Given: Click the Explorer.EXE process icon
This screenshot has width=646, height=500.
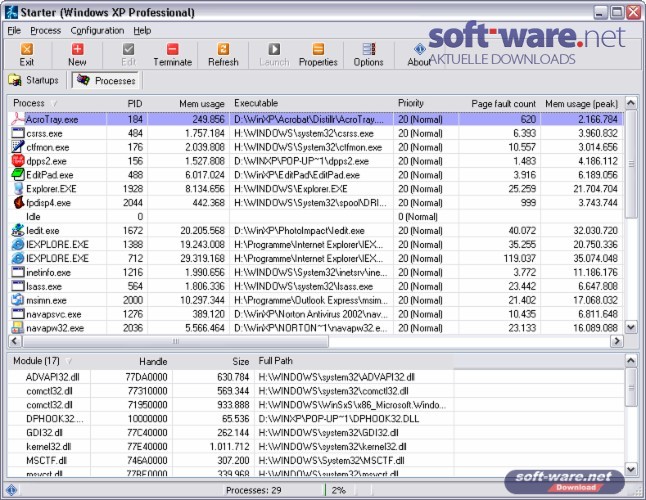Looking at the screenshot, I should click(18, 189).
